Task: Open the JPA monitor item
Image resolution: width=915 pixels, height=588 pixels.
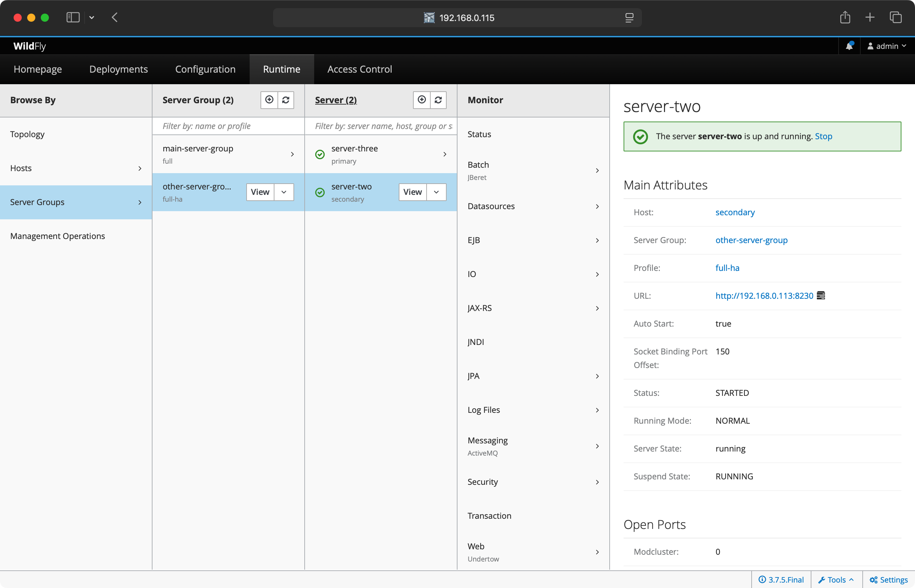Action: click(x=533, y=376)
